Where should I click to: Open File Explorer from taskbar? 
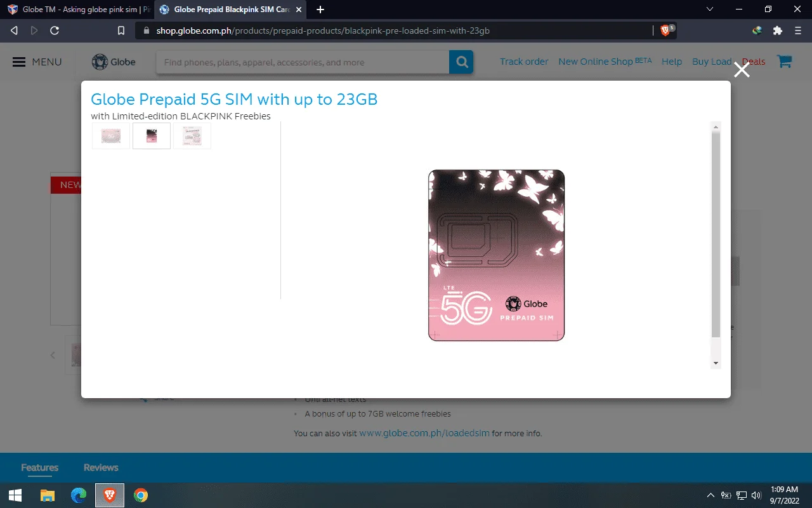click(48, 495)
